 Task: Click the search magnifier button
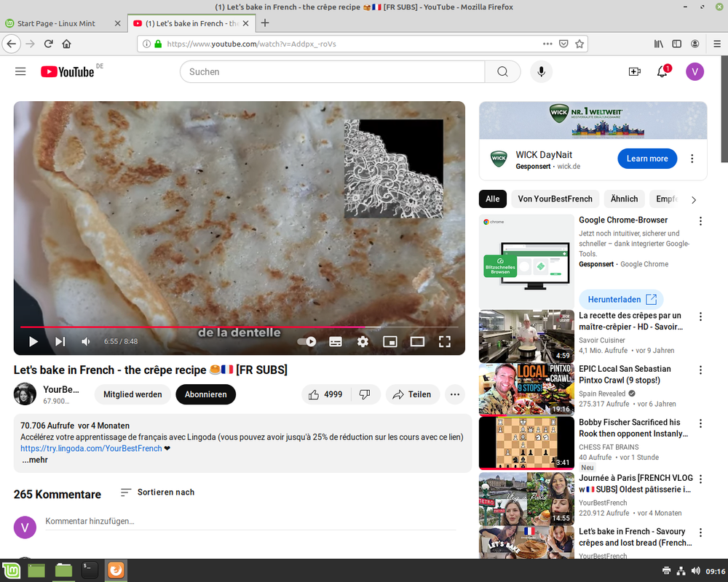502,71
